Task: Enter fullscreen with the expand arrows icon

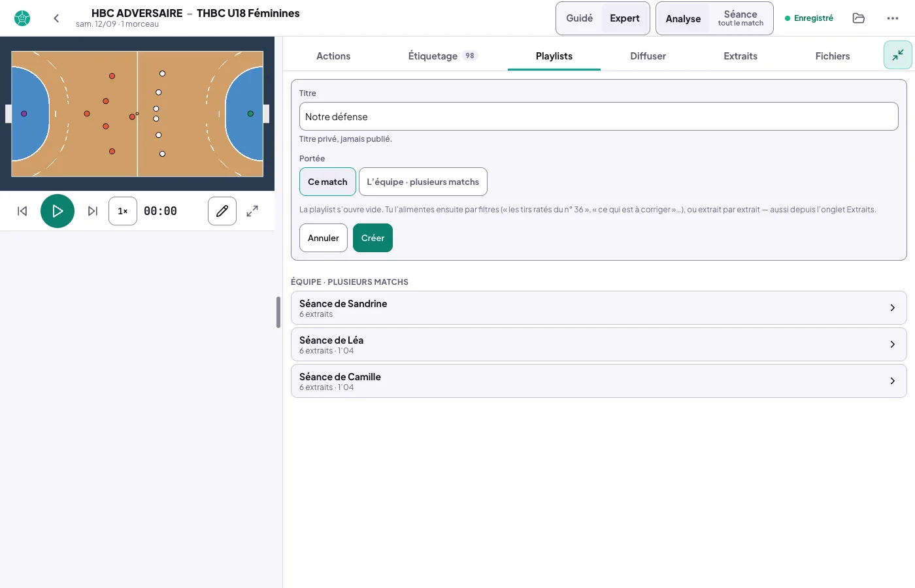Action: (x=252, y=211)
